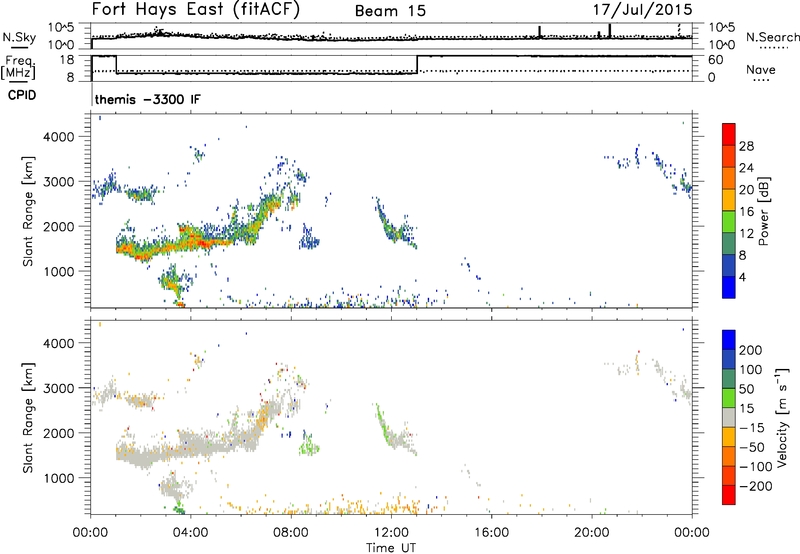
Task: Click the N.Search legend label
Action: pyautogui.click(x=772, y=37)
